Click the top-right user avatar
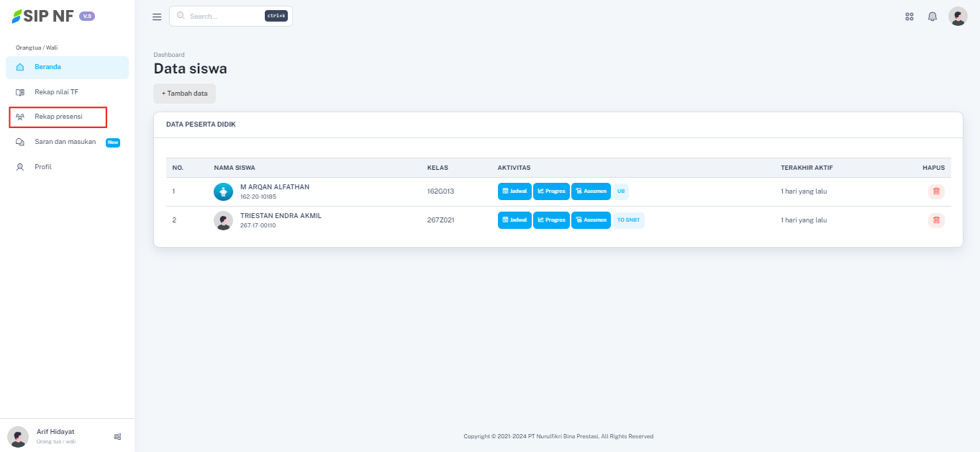This screenshot has height=452, width=980. pyautogui.click(x=958, y=17)
